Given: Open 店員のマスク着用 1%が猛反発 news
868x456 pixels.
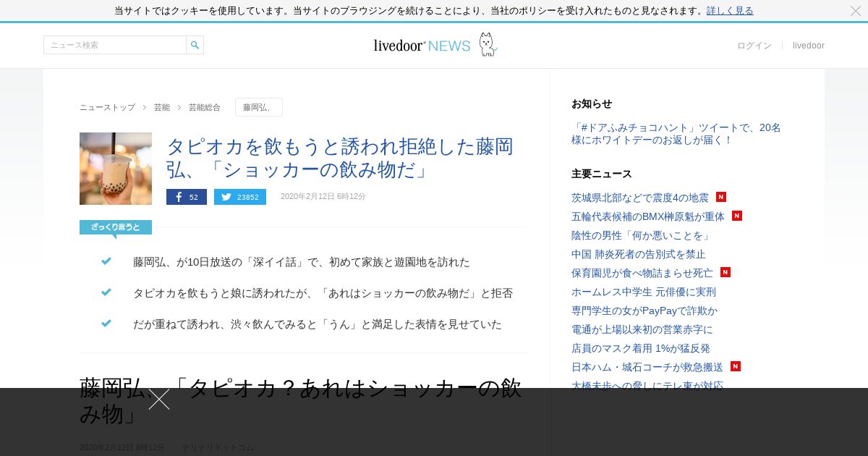Looking at the screenshot, I should point(641,348).
